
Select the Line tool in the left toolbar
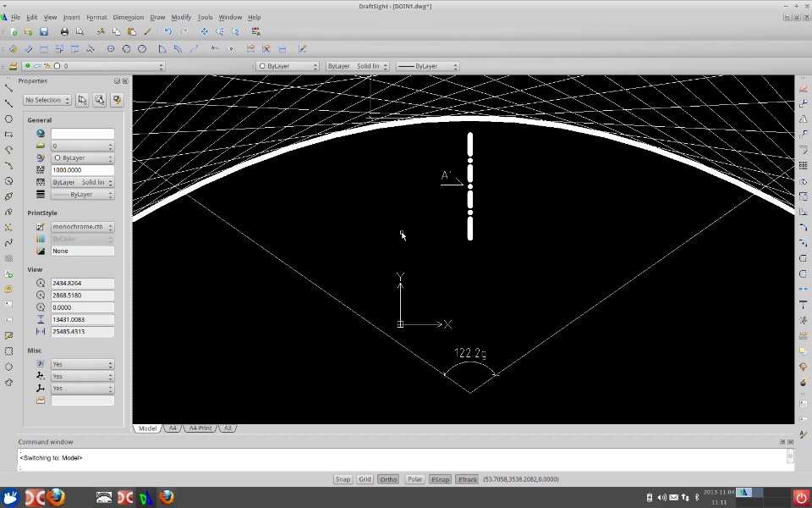[x=8, y=88]
